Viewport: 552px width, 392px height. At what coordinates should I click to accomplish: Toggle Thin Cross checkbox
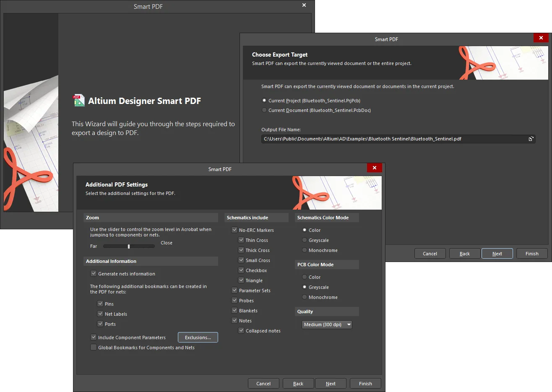pos(241,240)
